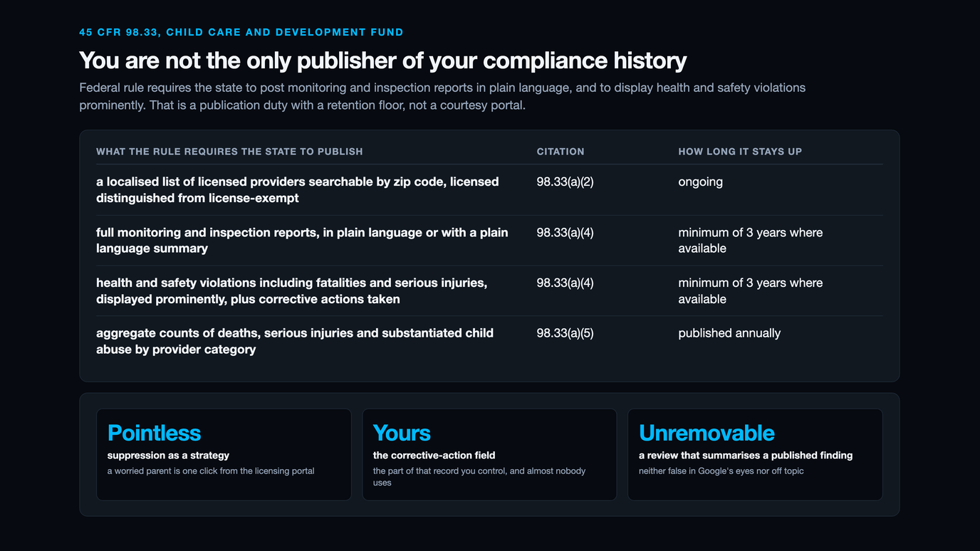Click the subtitle paragraph starting 'Federal rule requires'

pos(442,97)
